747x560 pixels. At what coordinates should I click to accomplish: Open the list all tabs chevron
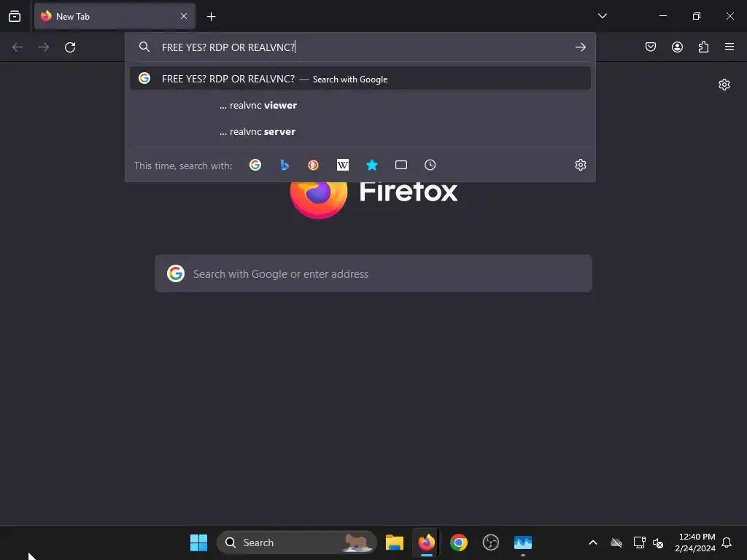pos(602,16)
